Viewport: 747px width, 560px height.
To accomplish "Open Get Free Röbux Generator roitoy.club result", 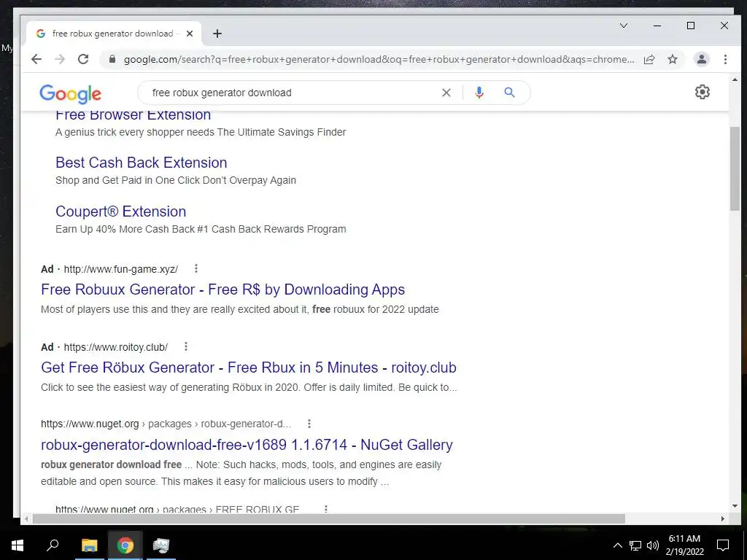I will click(x=249, y=367).
